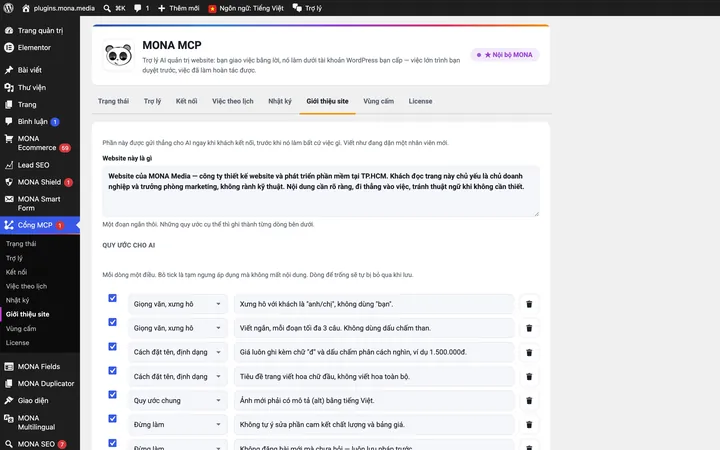Open the "Quy ước chung" category dropdown

coord(178,400)
